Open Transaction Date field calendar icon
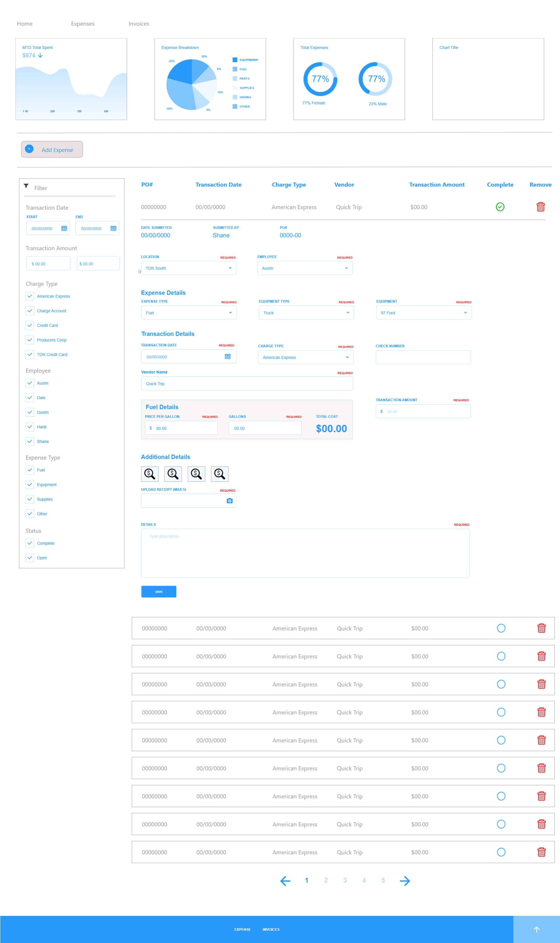The width and height of the screenshot is (560, 943). tap(228, 356)
